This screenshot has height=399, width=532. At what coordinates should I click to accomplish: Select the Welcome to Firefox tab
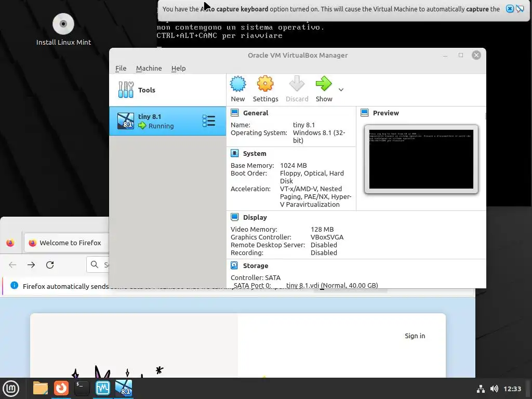click(66, 243)
